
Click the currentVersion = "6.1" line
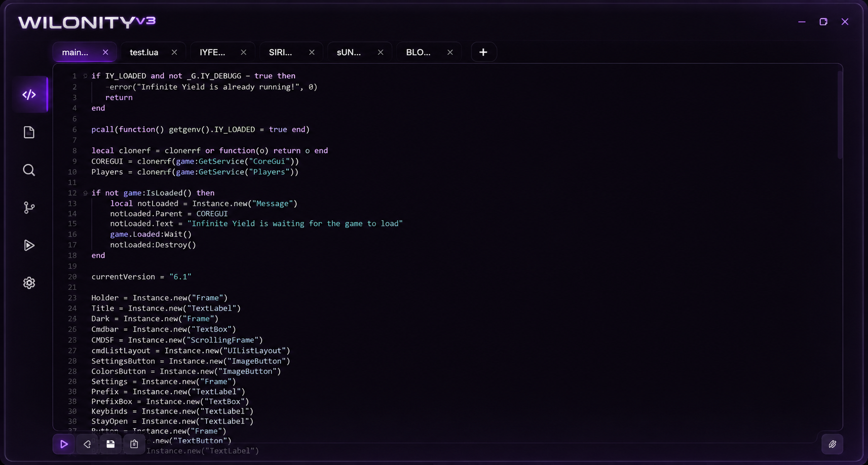click(141, 277)
